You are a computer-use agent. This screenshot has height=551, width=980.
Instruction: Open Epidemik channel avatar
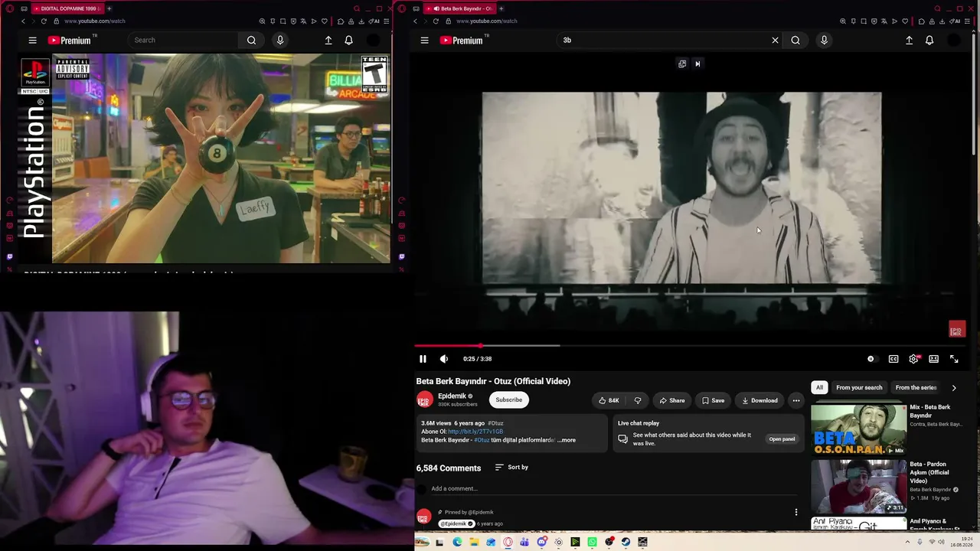click(424, 399)
